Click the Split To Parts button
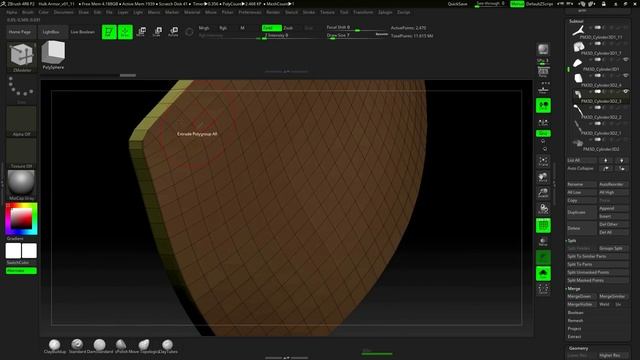 598,264
